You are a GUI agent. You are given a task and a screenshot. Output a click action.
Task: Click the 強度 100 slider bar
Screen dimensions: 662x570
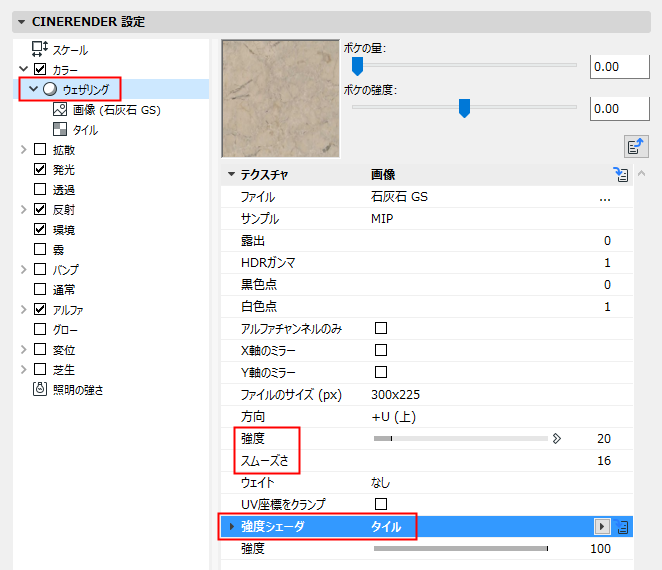click(x=461, y=548)
